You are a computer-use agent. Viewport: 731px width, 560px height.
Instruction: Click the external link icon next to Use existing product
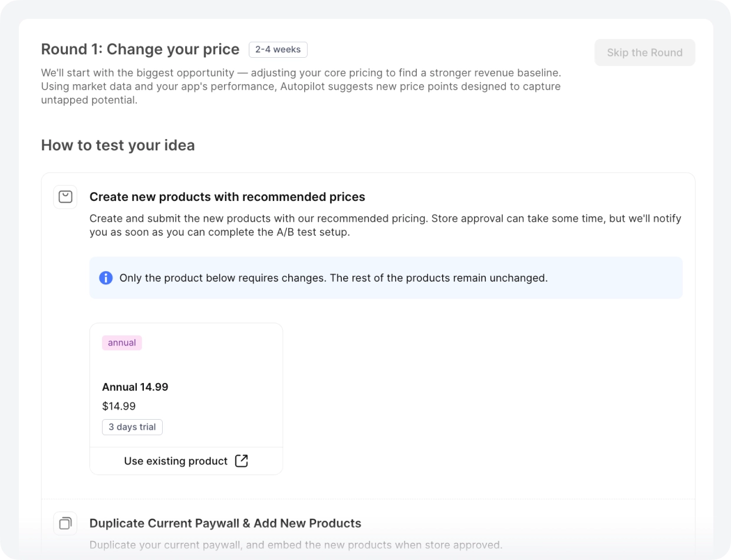coord(241,461)
